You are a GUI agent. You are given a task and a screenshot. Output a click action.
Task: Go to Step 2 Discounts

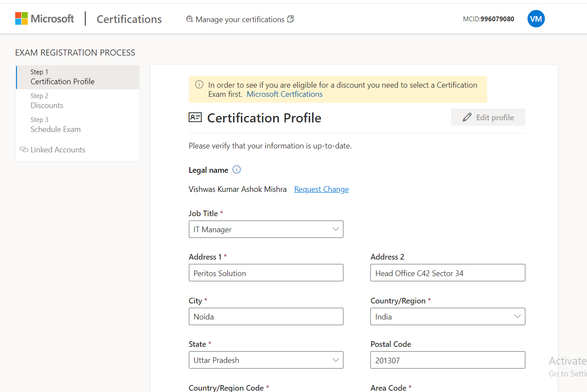coord(78,101)
